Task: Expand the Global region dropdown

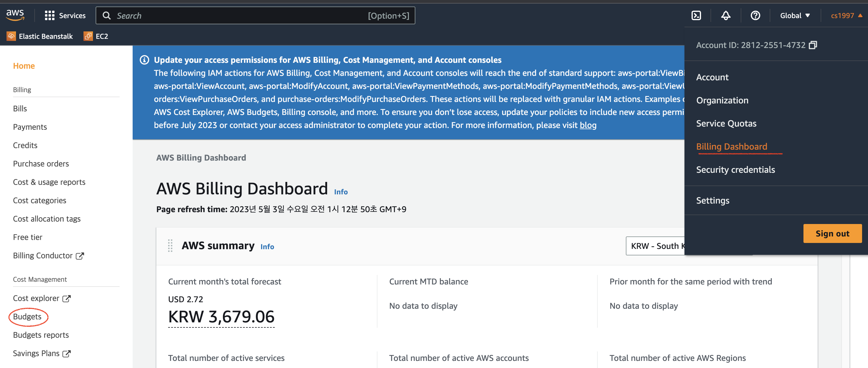Action: (795, 15)
